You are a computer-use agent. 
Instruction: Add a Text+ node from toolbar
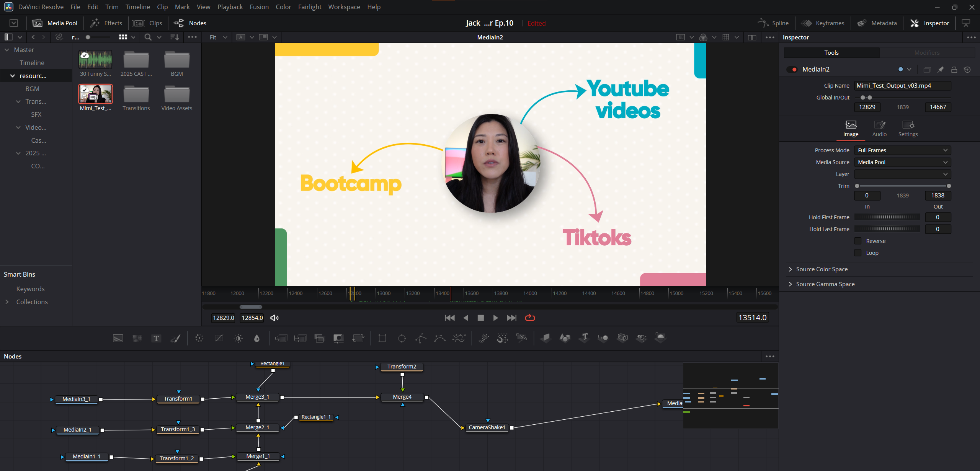(156, 338)
